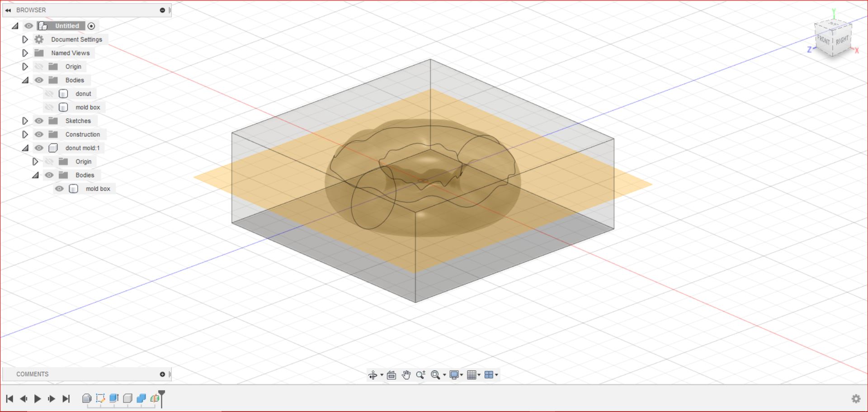Select the third timeline feature, blue extrude

click(x=114, y=398)
